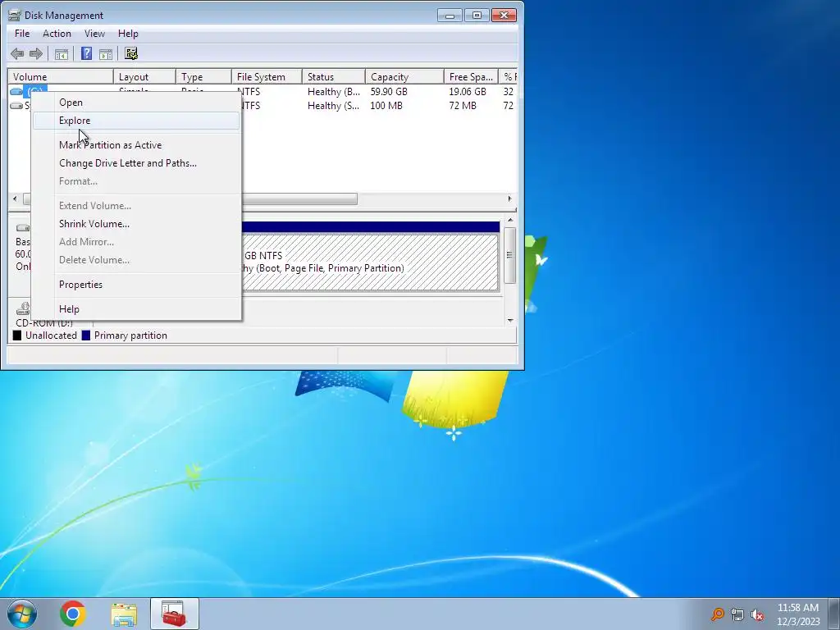Open the Windows Start orb
The image size is (840, 630).
(22, 614)
